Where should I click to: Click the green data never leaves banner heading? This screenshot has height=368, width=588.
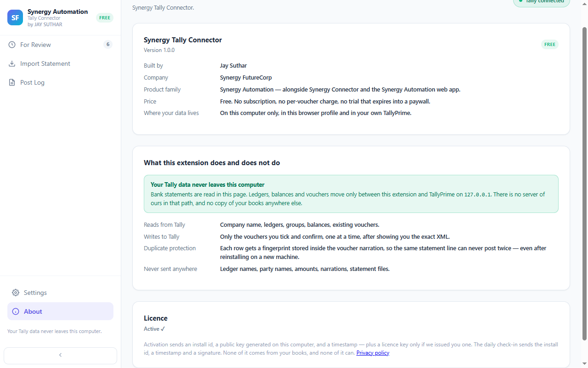pyautogui.click(x=208, y=185)
